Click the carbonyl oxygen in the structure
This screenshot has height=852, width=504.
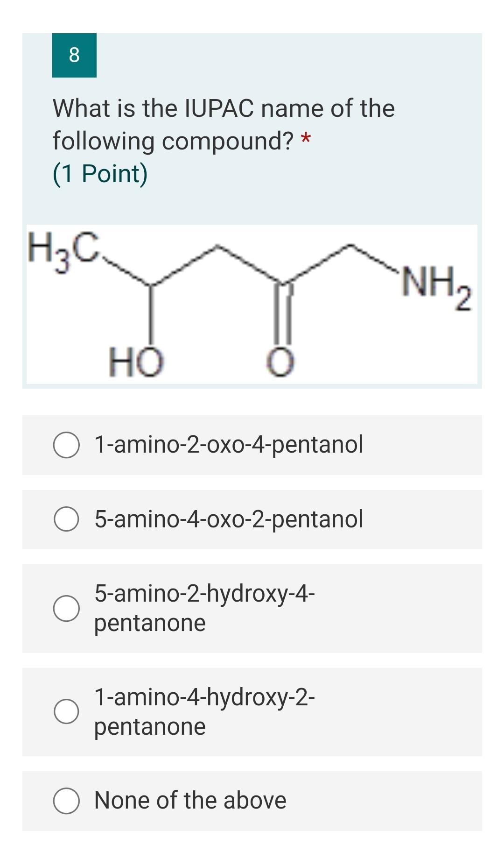(x=280, y=363)
